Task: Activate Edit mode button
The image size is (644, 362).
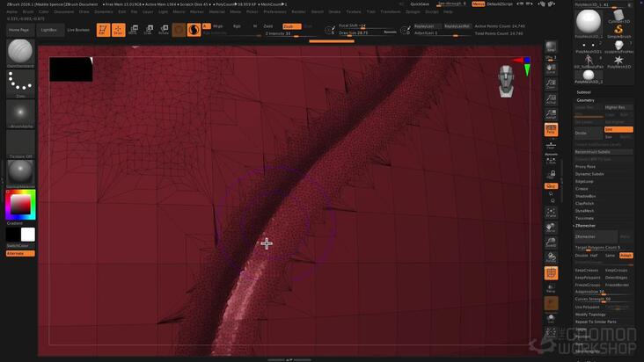Action: click(103, 30)
